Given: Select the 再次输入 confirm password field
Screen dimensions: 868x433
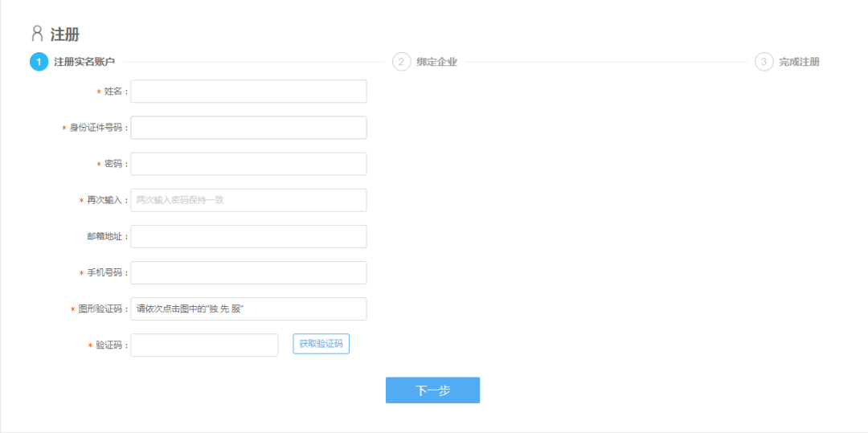Looking at the screenshot, I should coord(248,200).
